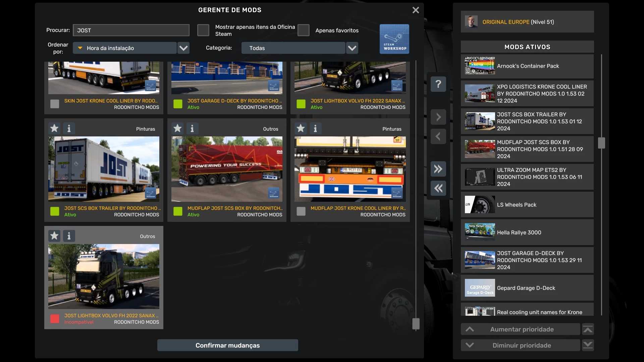Open the 'Todas' category dropdown
This screenshot has height=362, width=644.
(x=293, y=48)
